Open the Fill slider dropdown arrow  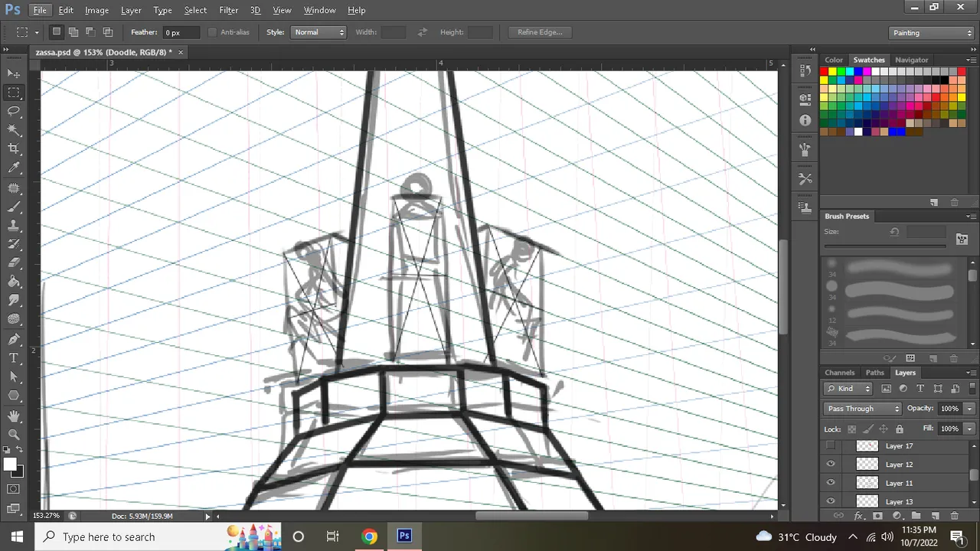[969, 429]
